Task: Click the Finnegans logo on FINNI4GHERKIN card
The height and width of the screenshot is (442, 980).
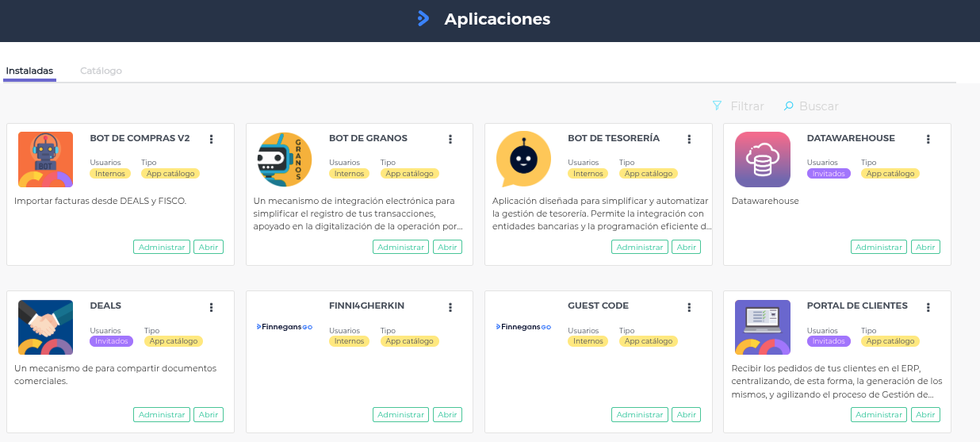Action: [x=285, y=326]
